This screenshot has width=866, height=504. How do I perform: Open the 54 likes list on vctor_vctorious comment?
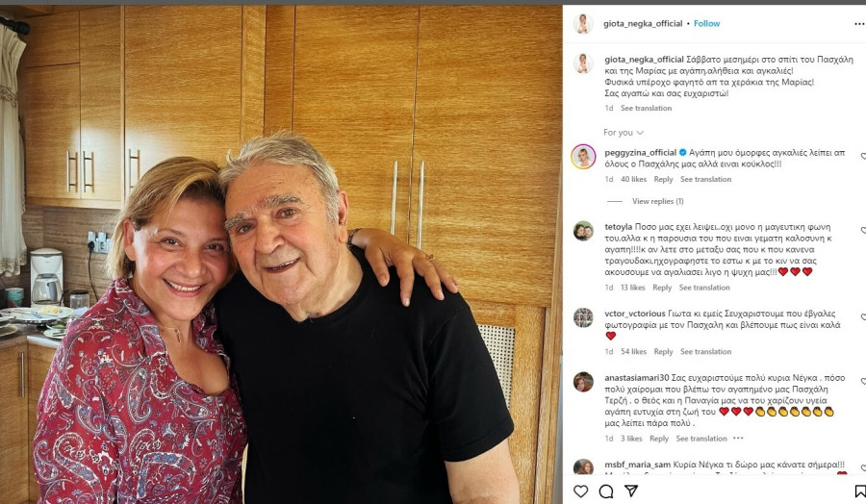pyautogui.click(x=633, y=352)
